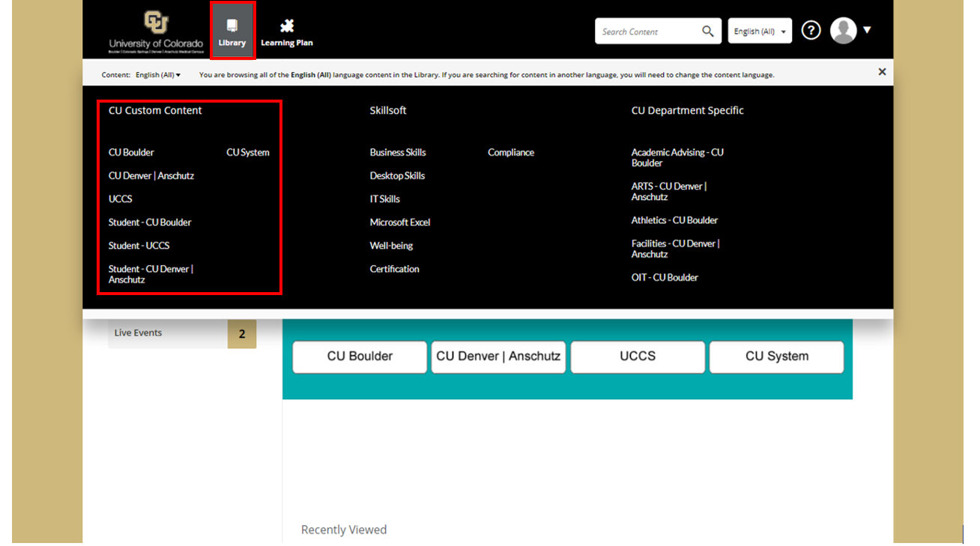This screenshot has width=980, height=546.
Task: Click the UCCS banner button
Action: pos(638,357)
